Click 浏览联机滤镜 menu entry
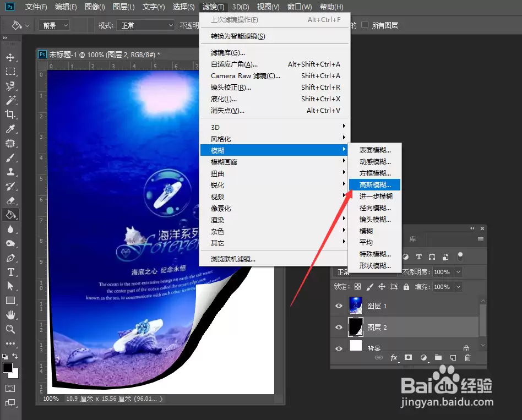The image size is (522, 420). 233,259
